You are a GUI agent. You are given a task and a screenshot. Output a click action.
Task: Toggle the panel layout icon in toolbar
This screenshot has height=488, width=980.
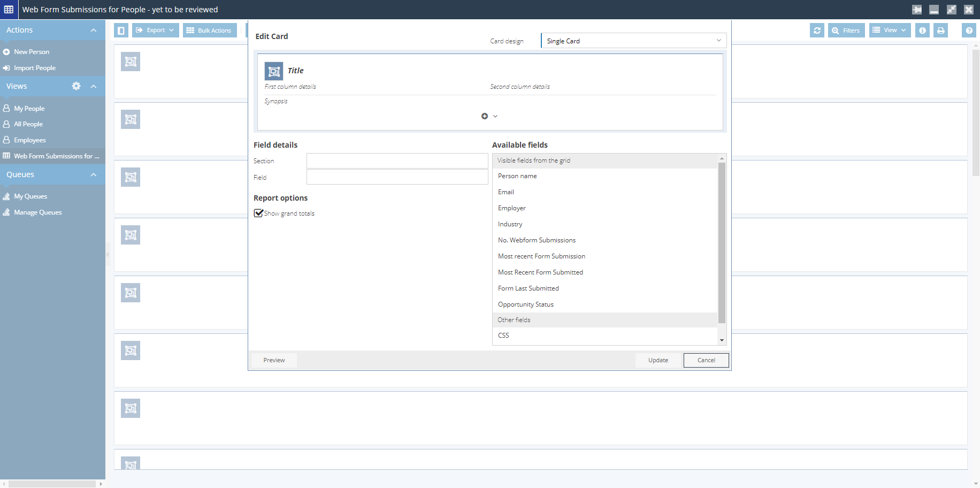[121, 30]
